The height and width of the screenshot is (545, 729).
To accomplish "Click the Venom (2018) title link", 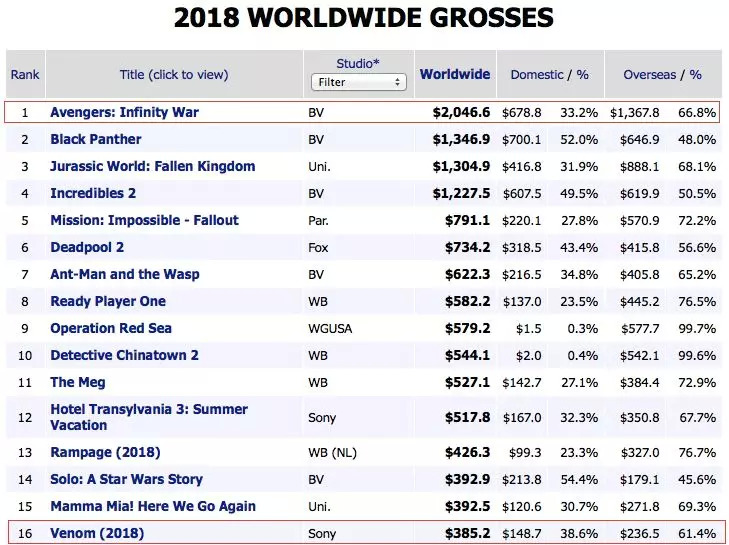I will pos(97,533).
